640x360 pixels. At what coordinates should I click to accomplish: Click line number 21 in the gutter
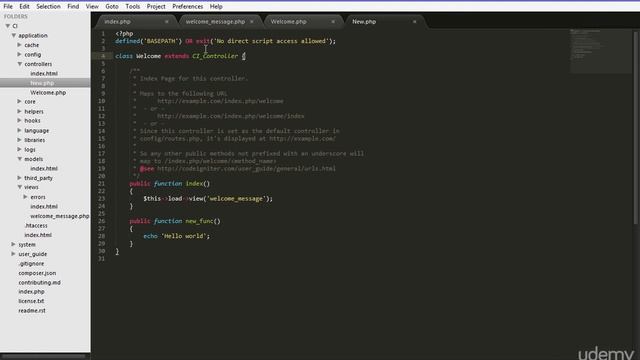click(101, 184)
